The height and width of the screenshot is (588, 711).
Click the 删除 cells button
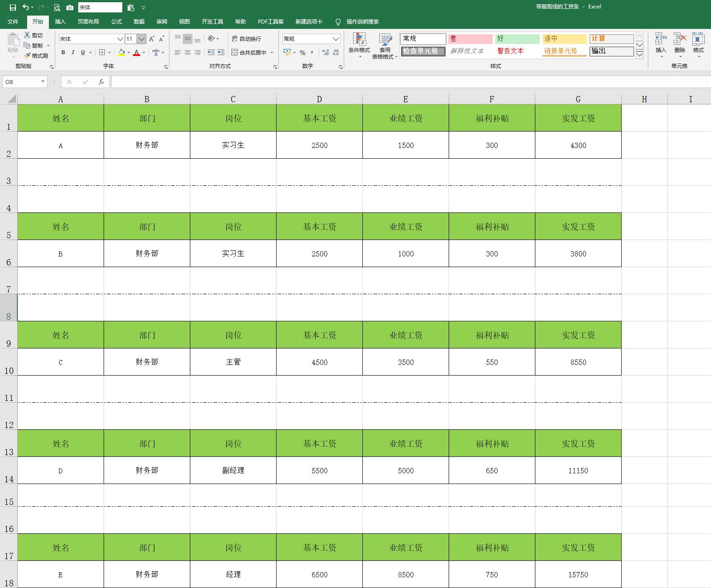679,44
